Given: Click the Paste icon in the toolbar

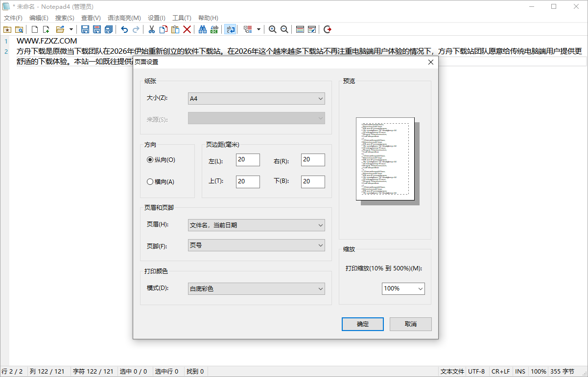Looking at the screenshot, I should pos(174,29).
